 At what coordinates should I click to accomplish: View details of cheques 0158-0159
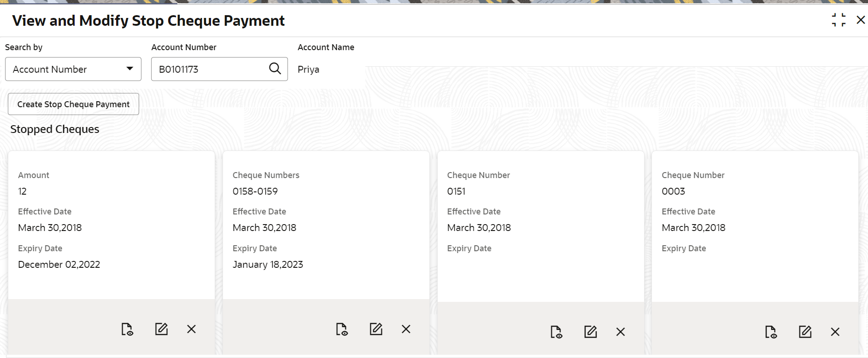(342, 329)
